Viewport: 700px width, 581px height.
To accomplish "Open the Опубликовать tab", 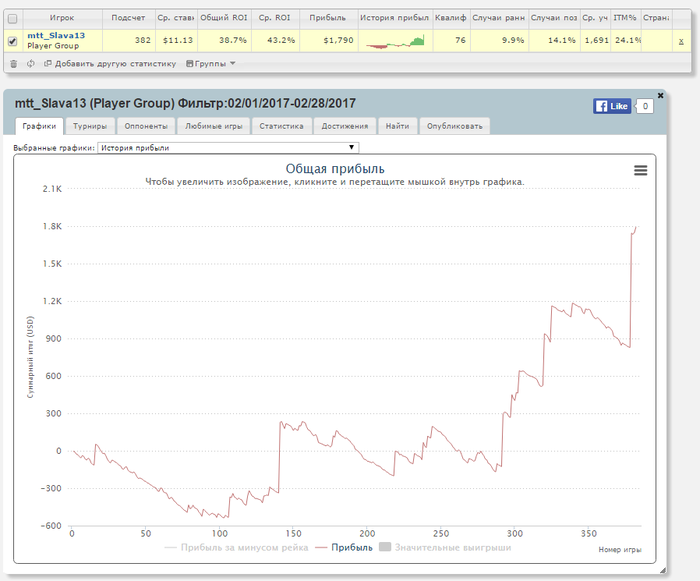I will 454,126.
